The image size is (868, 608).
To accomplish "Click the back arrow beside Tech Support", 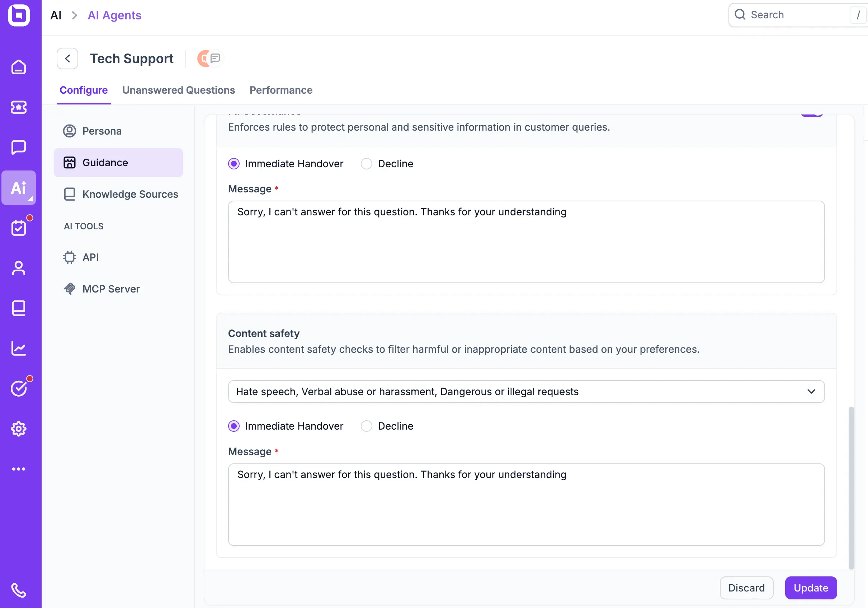I will pyautogui.click(x=67, y=59).
